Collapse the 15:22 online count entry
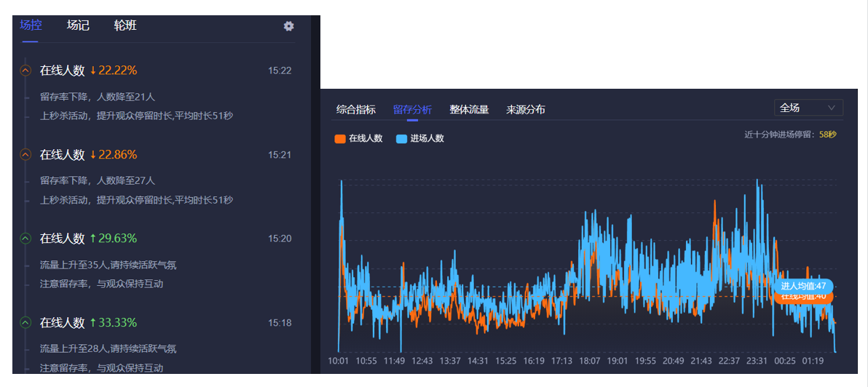Viewport: 868px width, 387px height. coord(25,71)
